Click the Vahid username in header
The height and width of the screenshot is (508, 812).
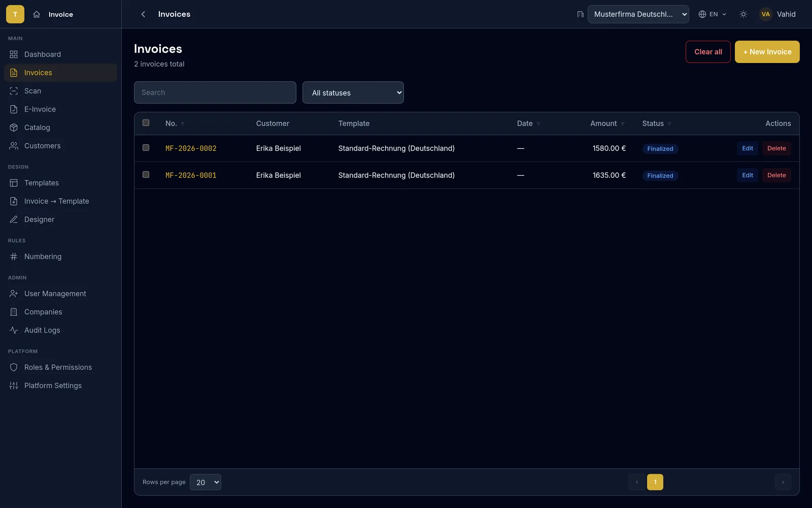tap(786, 14)
